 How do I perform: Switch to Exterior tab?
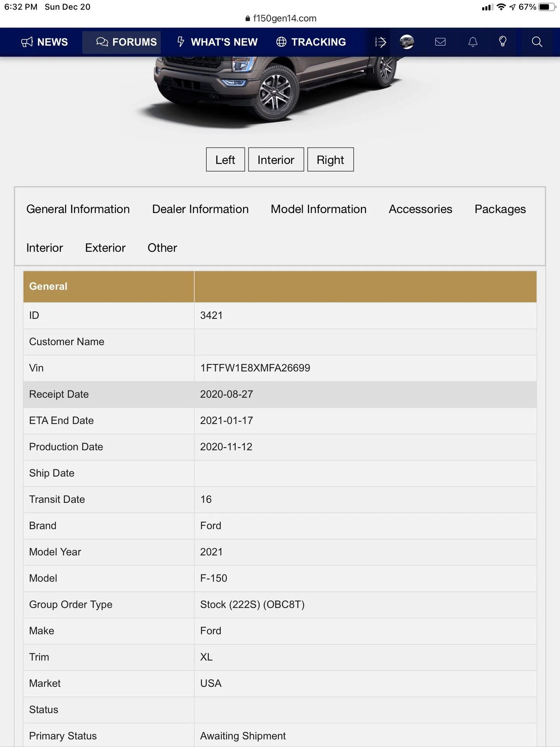(x=105, y=248)
